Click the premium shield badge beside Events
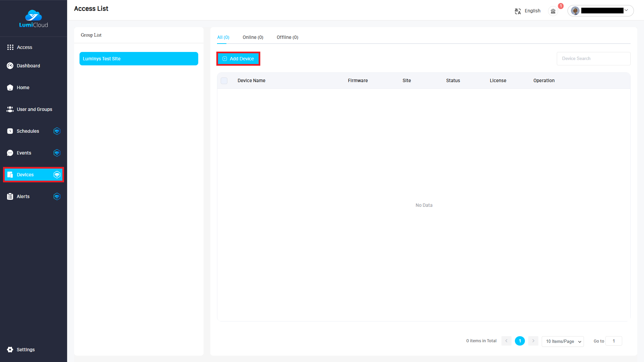This screenshot has height=362, width=644. [x=57, y=153]
